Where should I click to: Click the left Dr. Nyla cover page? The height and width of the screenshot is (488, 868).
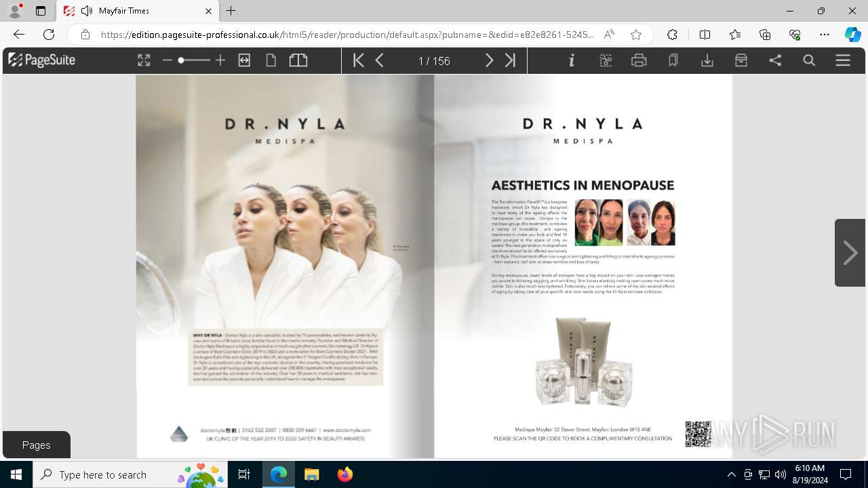click(x=285, y=266)
